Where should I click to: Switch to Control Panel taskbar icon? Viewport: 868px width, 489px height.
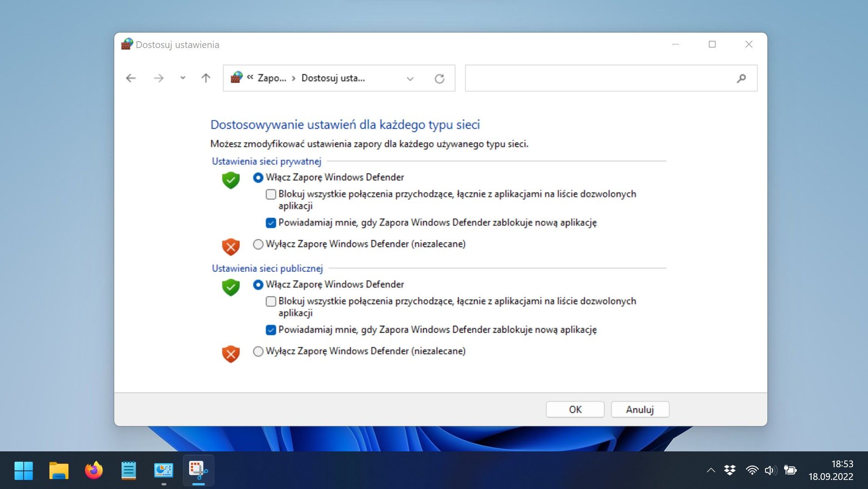coord(163,470)
